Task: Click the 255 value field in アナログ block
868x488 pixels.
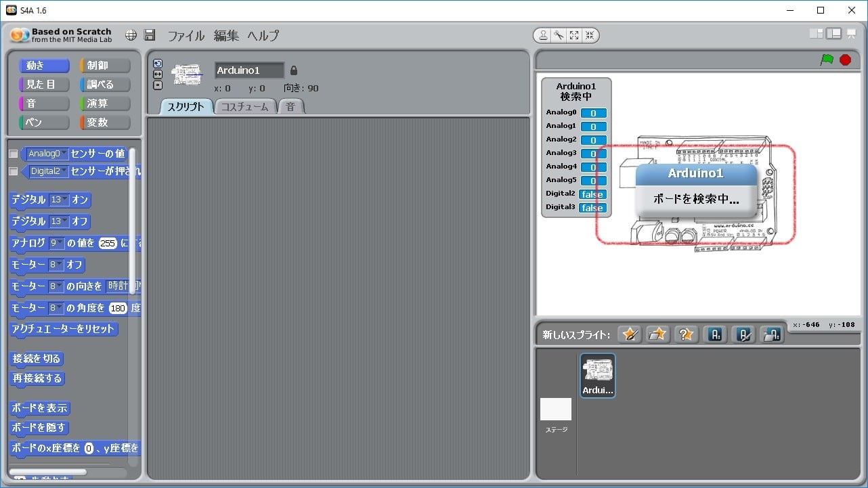Action: (x=108, y=243)
